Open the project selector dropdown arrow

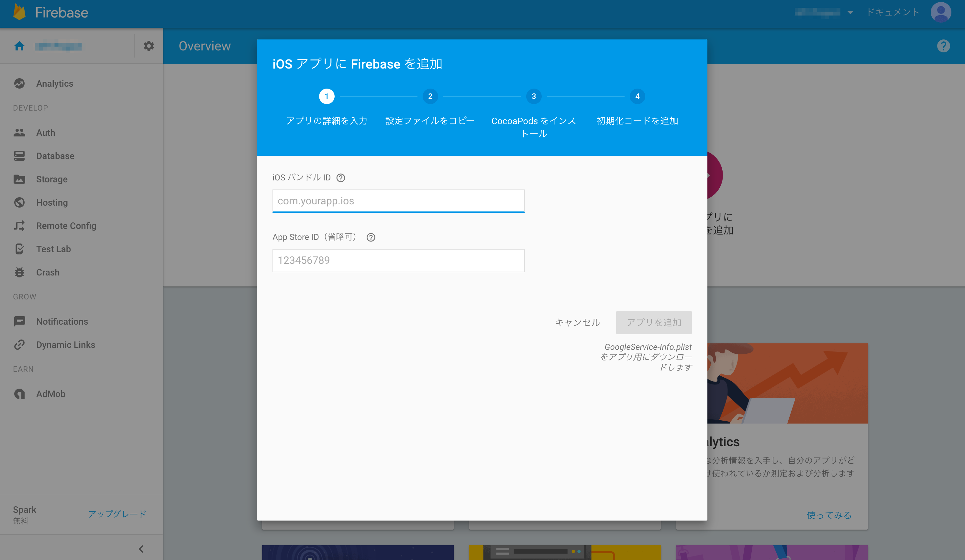(x=850, y=13)
